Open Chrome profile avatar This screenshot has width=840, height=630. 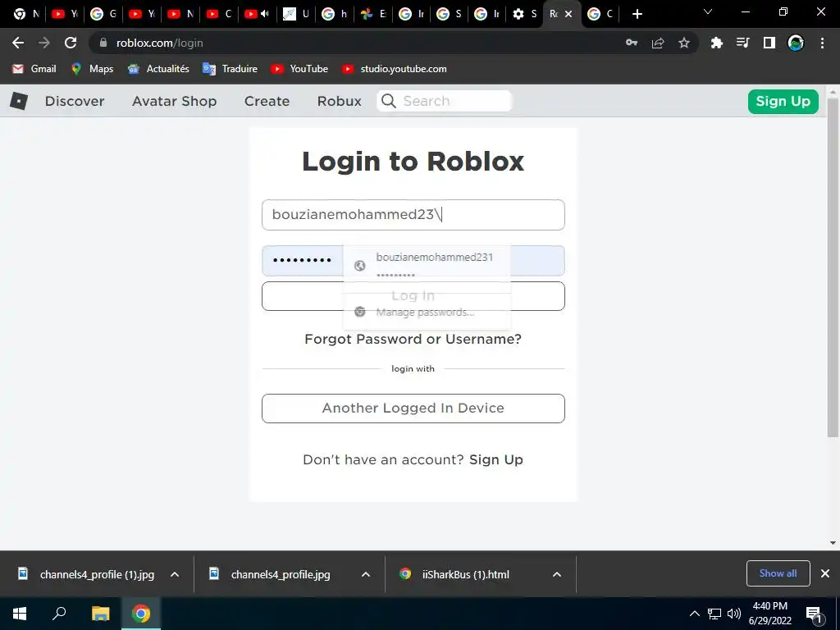[x=796, y=43]
